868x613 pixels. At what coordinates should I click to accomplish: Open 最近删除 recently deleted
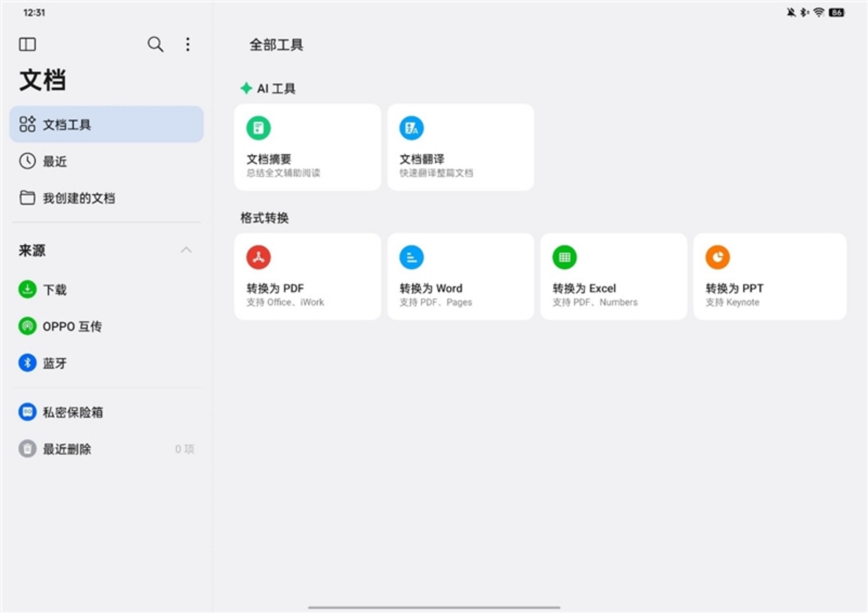click(67, 449)
